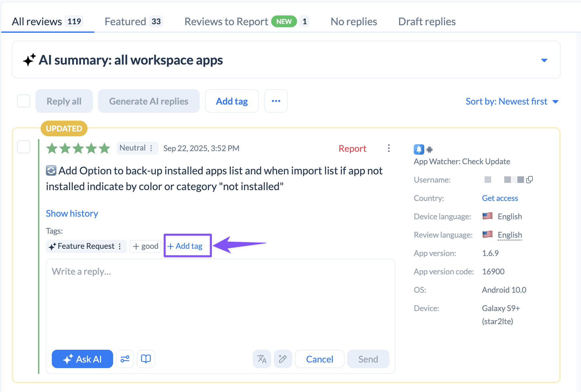Tick the select-all reviews checkbox
The width and height of the screenshot is (581, 392).
point(24,101)
